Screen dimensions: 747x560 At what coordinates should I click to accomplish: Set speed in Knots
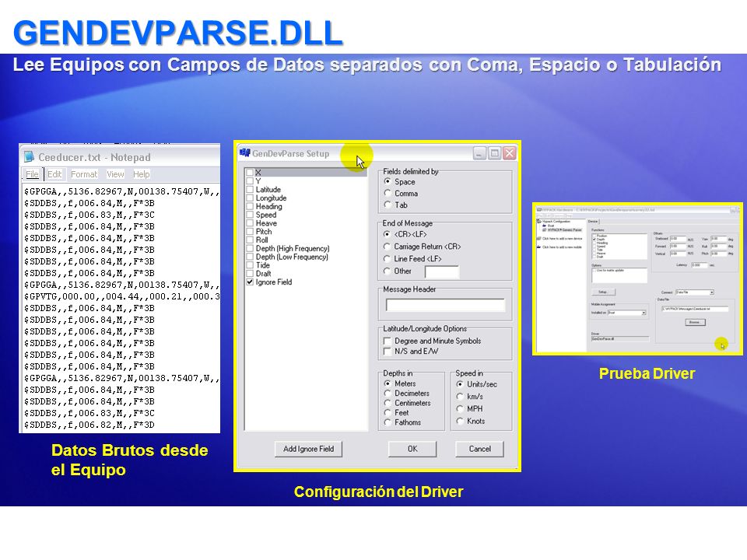[x=460, y=422]
